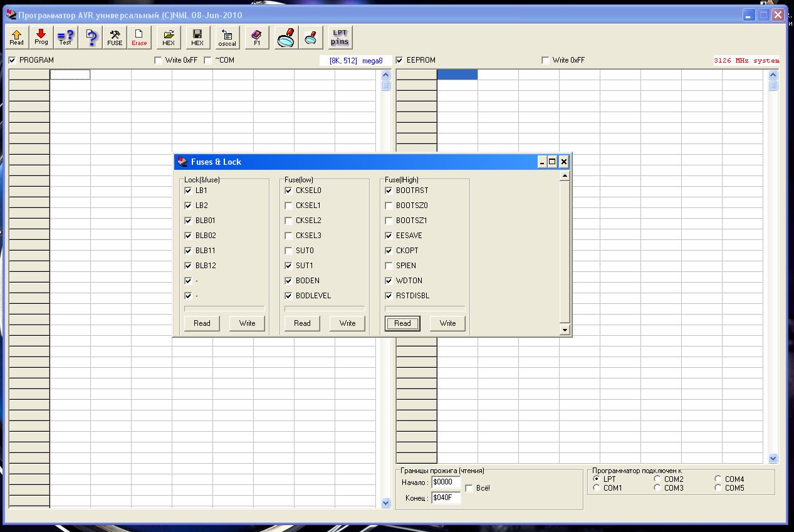The image size is (794, 532).
Task: Click the osccal toolbar icon
Action: pos(227,38)
